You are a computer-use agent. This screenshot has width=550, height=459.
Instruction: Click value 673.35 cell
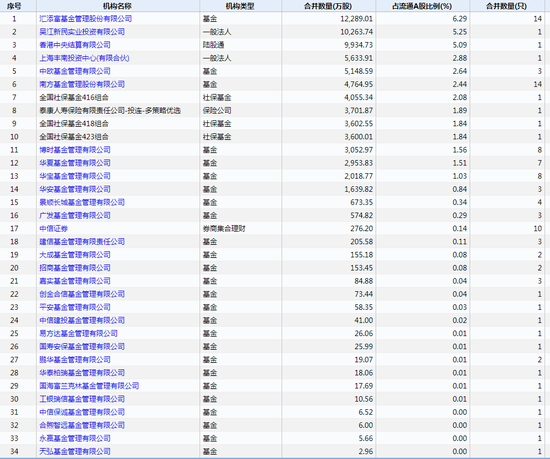(362, 202)
